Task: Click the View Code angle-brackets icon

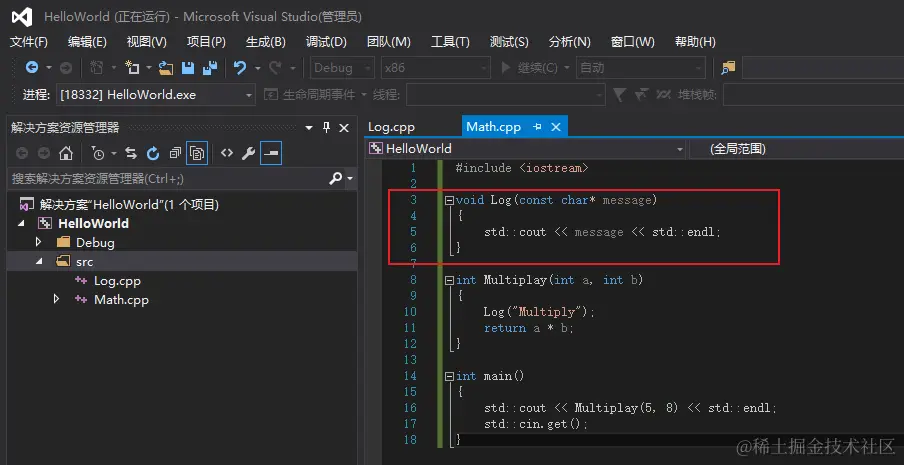Action: coord(227,153)
